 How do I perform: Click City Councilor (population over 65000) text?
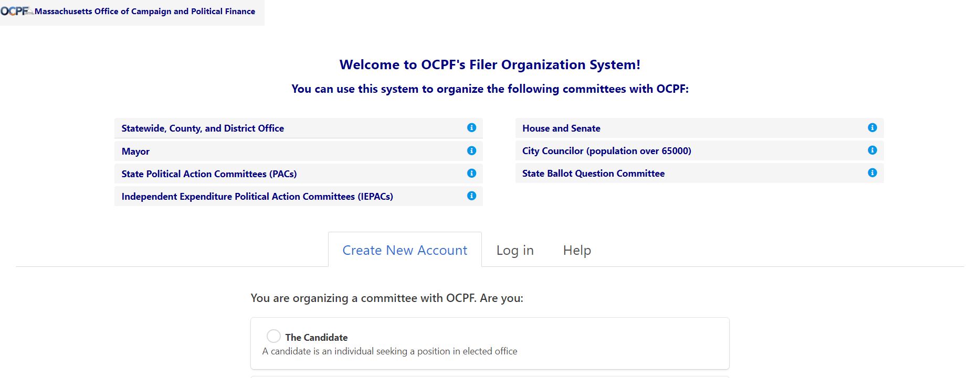point(606,151)
